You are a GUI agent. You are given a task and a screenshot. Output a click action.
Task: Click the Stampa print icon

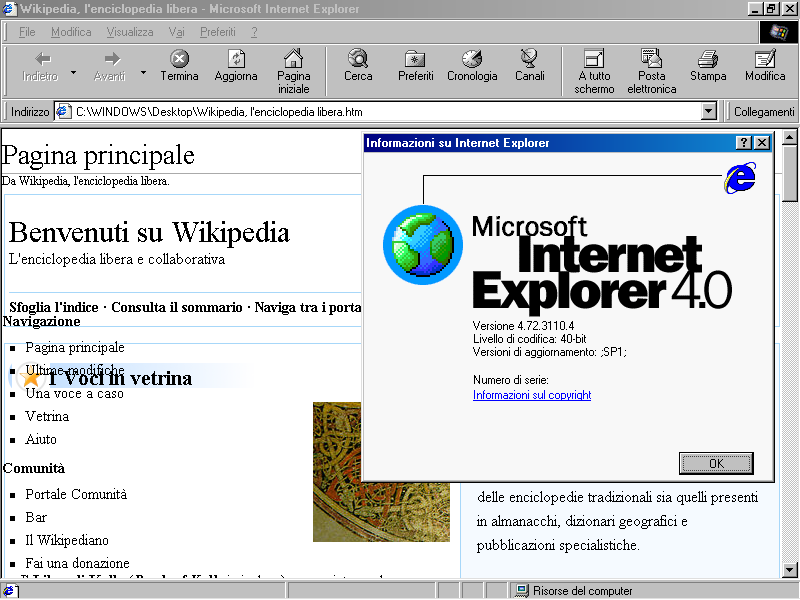click(708, 60)
